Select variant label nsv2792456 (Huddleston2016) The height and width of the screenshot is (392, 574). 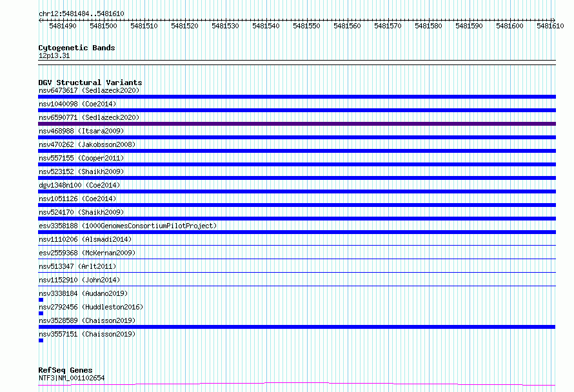(x=91, y=307)
